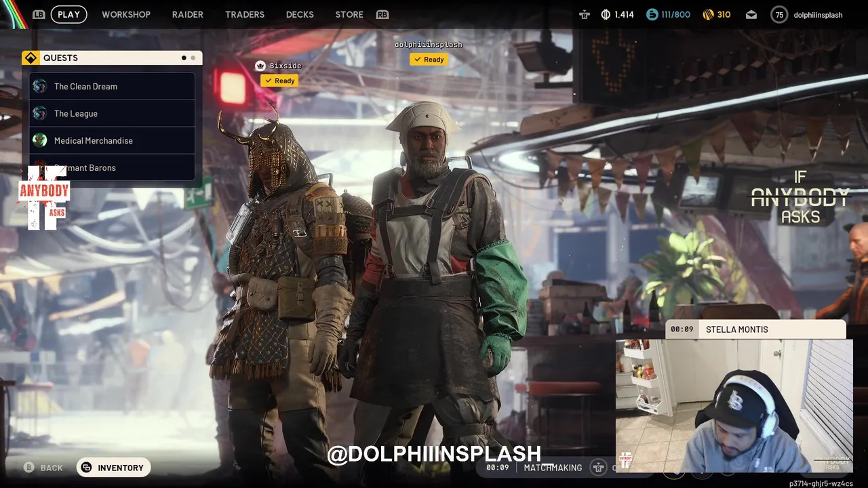Screen dimensions: 868x488
Task: Open the dolphiiinsplash profile name
Action: 818,14
